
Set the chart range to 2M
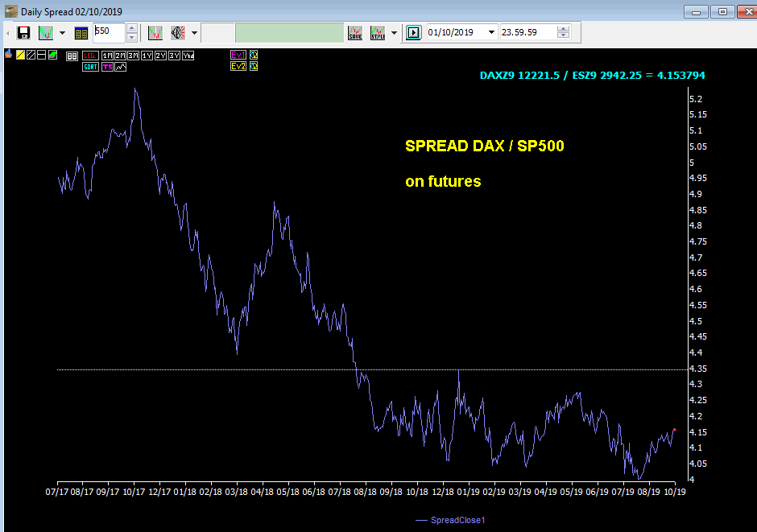[x=120, y=56]
